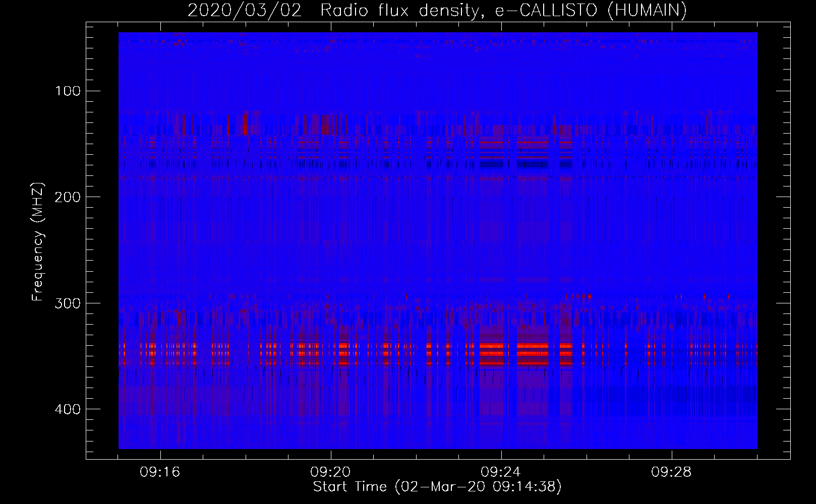Click the 09:20 time tick label

point(330,472)
